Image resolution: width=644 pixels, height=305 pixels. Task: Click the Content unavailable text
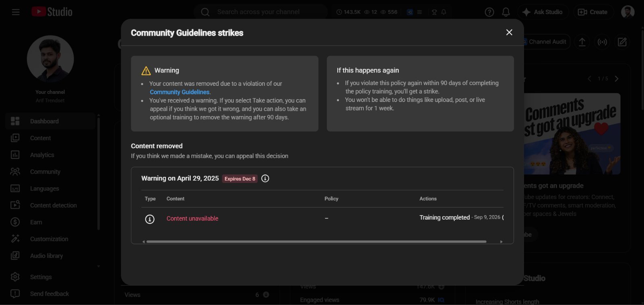click(x=192, y=218)
